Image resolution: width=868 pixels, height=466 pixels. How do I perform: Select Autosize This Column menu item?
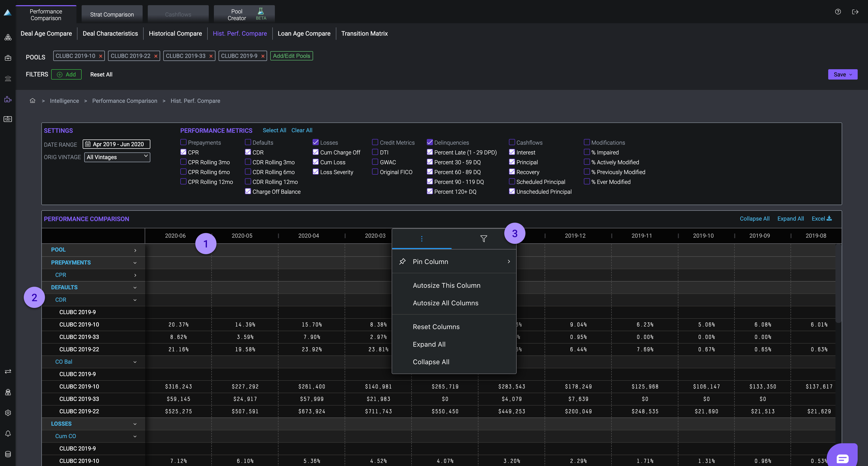[x=446, y=285]
